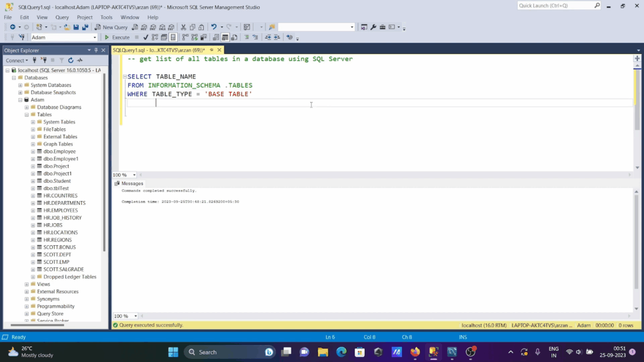
Task: Click the Toolbox briefcase icon
Action: click(x=382, y=27)
